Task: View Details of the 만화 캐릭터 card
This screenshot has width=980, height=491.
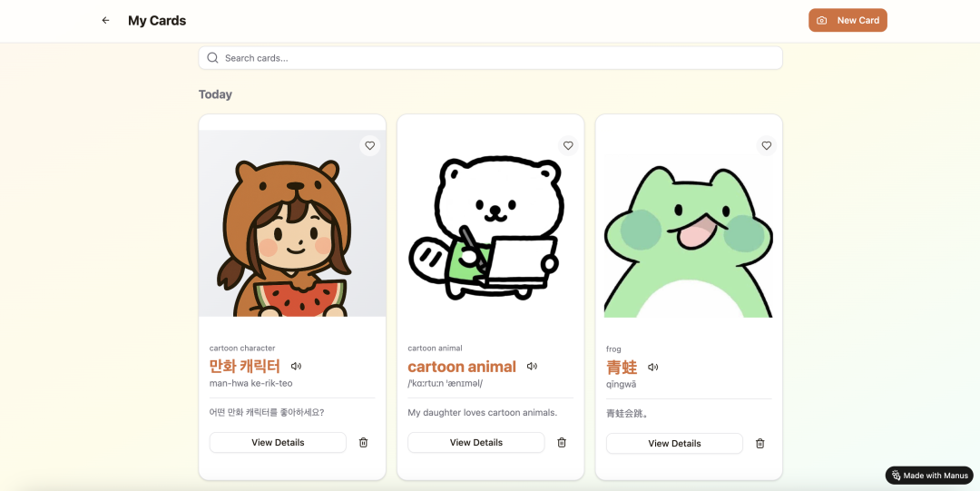Action: click(x=278, y=442)
